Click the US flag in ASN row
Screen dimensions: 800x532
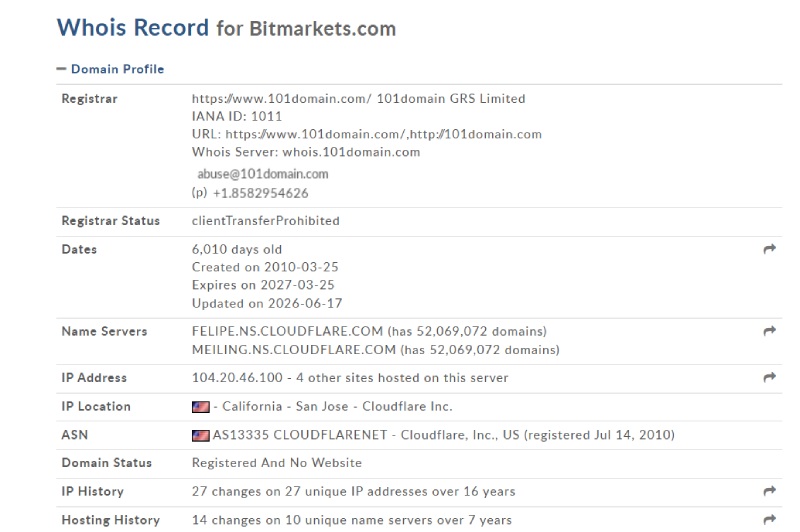click(201, 436)
